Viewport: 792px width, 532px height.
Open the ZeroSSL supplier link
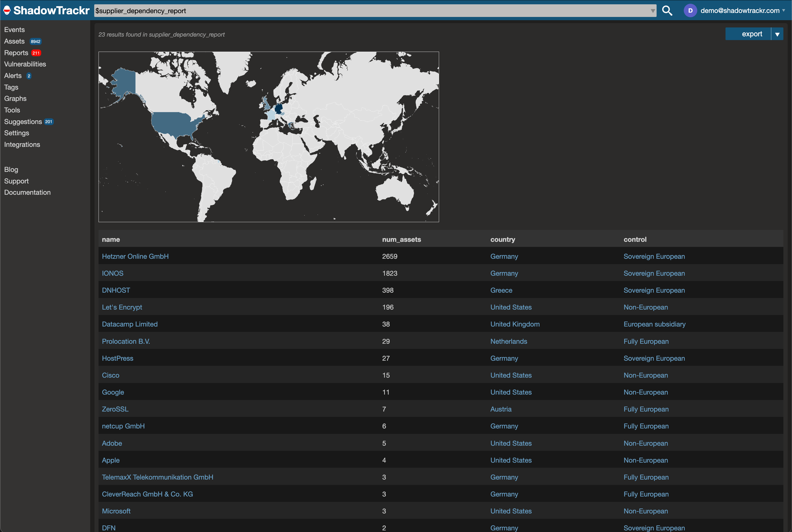[x=115, y=409]
